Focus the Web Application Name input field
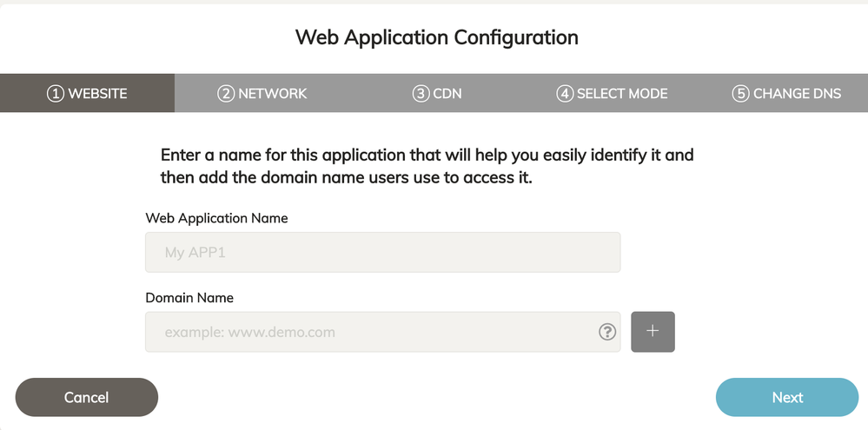The image size is (868, 430). coord(382,253)
